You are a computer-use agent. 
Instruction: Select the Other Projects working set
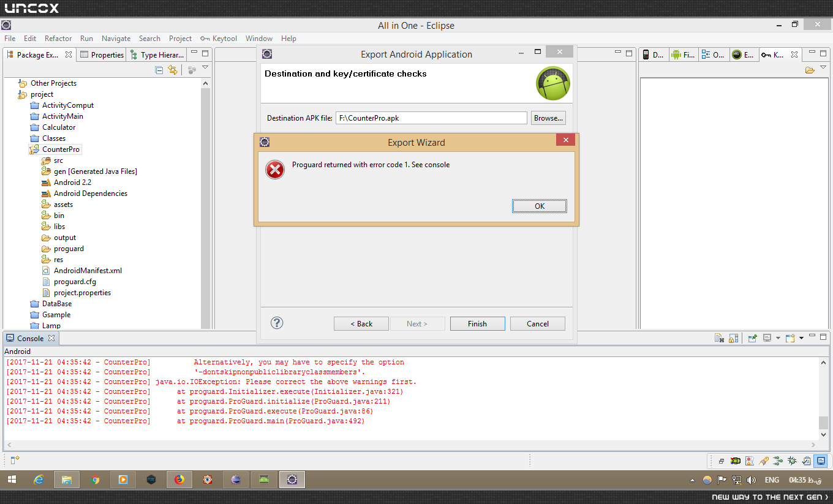(53, 83)
